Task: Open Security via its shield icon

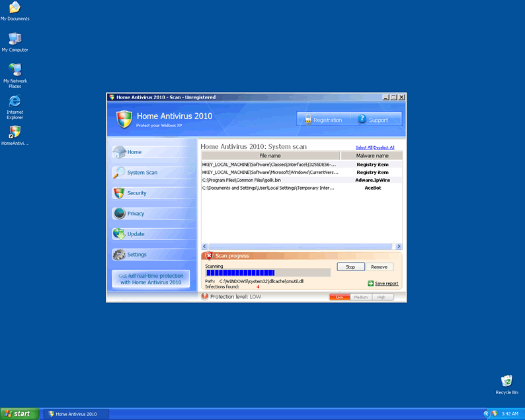Action: tap(119, 193)
